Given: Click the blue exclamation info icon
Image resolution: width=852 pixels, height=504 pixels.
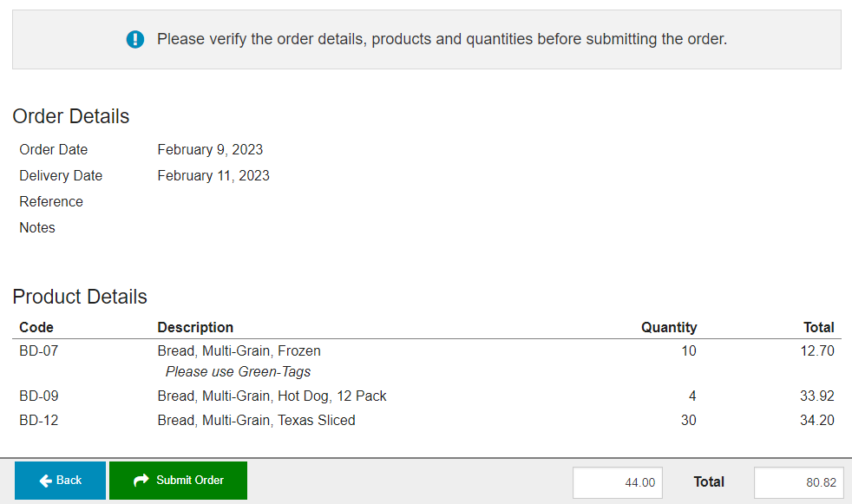Looking at the screenshot, I should (x=135, y=39).
